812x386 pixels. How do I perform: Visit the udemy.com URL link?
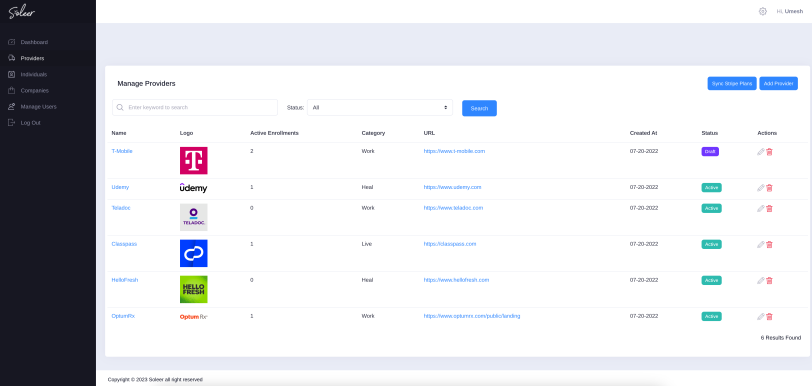pyautogui.click(x=452, y=187)
